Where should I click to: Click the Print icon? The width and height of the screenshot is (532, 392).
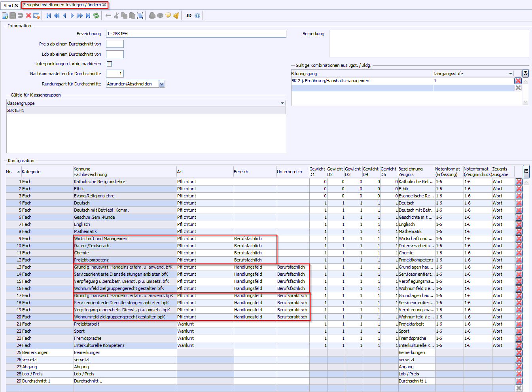point(152,15)
